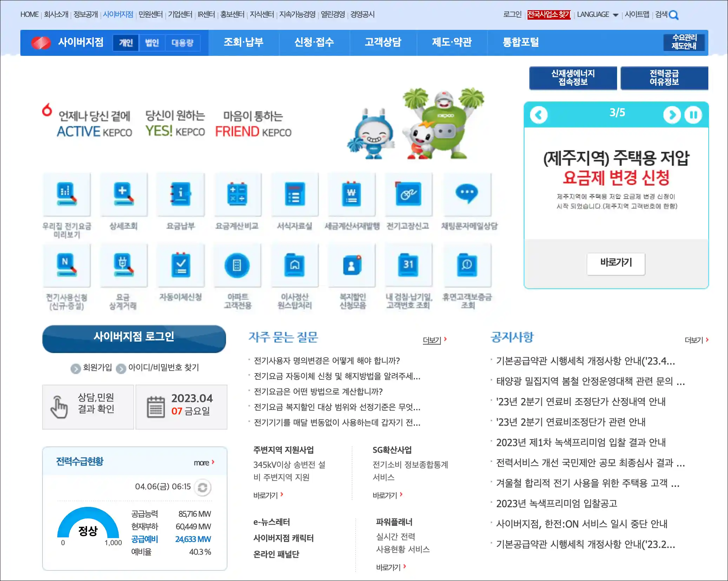Screen dimensions: 728x581
Task: Open e-뉴스레터 link
Action: click(x=272, y=522)
